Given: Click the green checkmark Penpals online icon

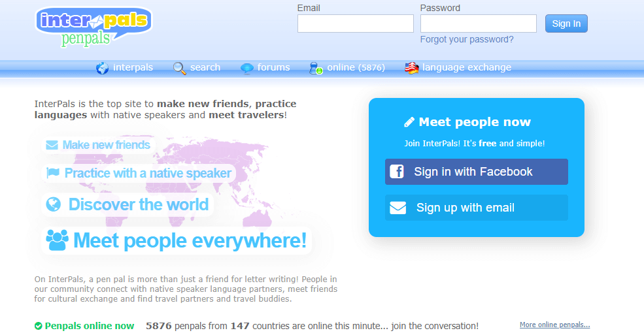Looking at the screenshot, I should 38,326.
